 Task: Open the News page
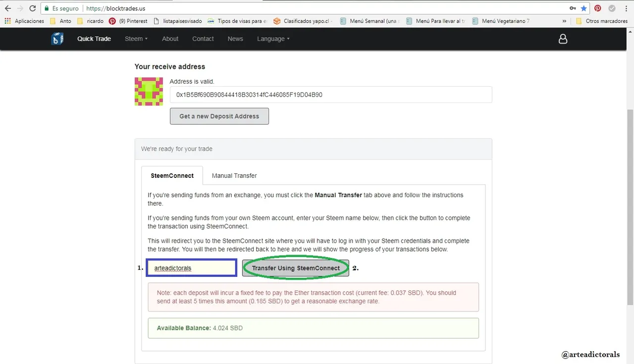point(235,39)
